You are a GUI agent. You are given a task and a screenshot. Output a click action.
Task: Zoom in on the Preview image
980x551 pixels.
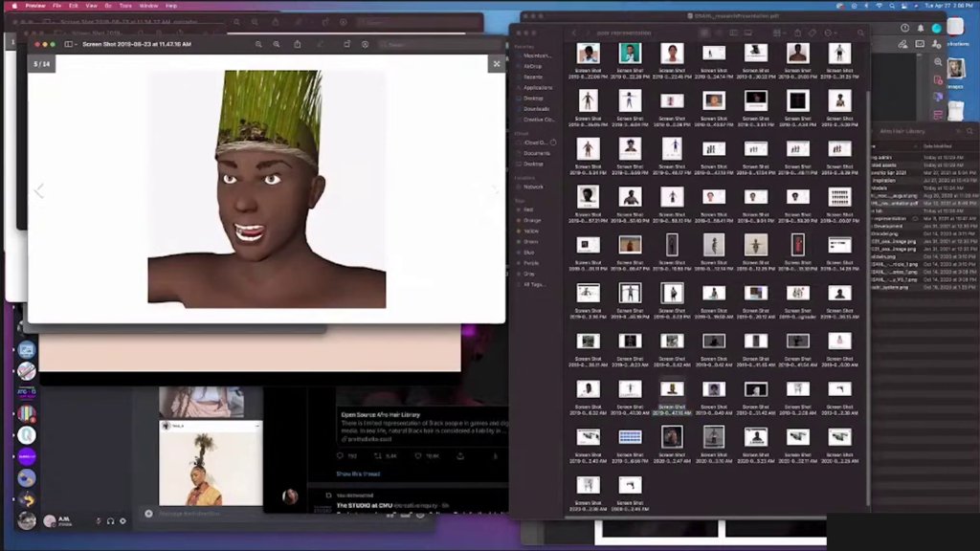pos(277,44)
